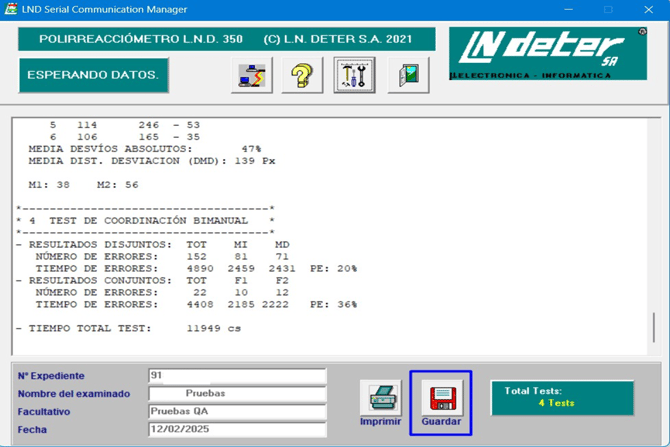This screenshot has height=447, width=670.
Task: Open the tools configuration icon
Action: tap(354, 75)
